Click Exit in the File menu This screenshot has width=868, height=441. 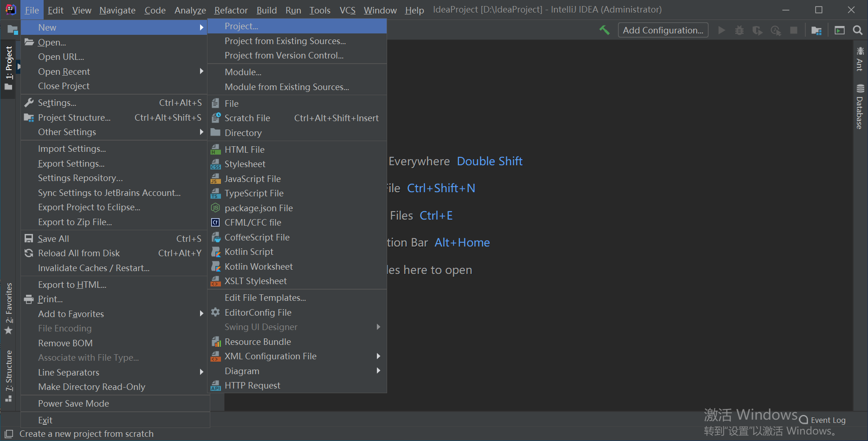tap(115, 420)
